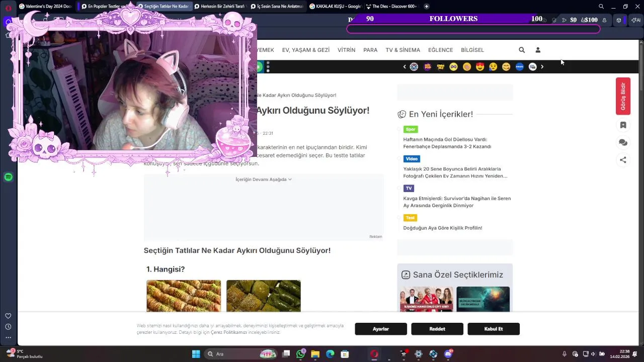The image size is (644, 362).
Task: Open the history clock icon in Opera sidebar
Action: pyautogui.click(x=8, y=327)
